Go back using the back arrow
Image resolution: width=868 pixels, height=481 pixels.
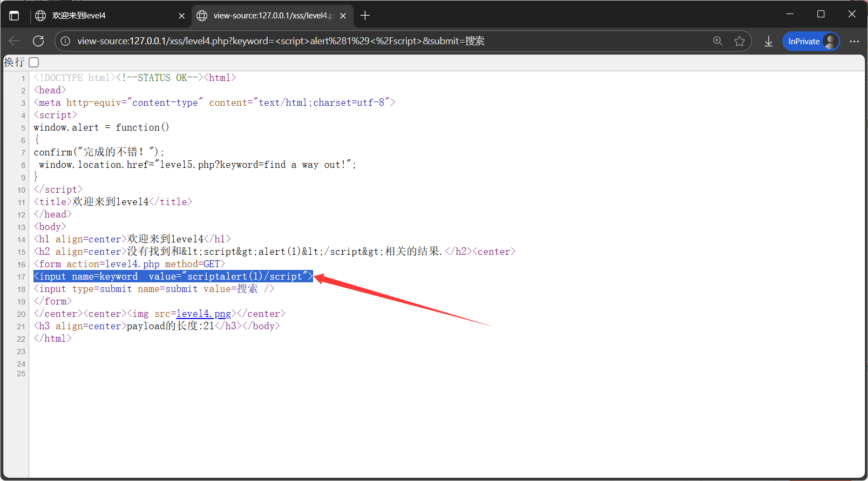pyautogui.click(x=15, y=41)
